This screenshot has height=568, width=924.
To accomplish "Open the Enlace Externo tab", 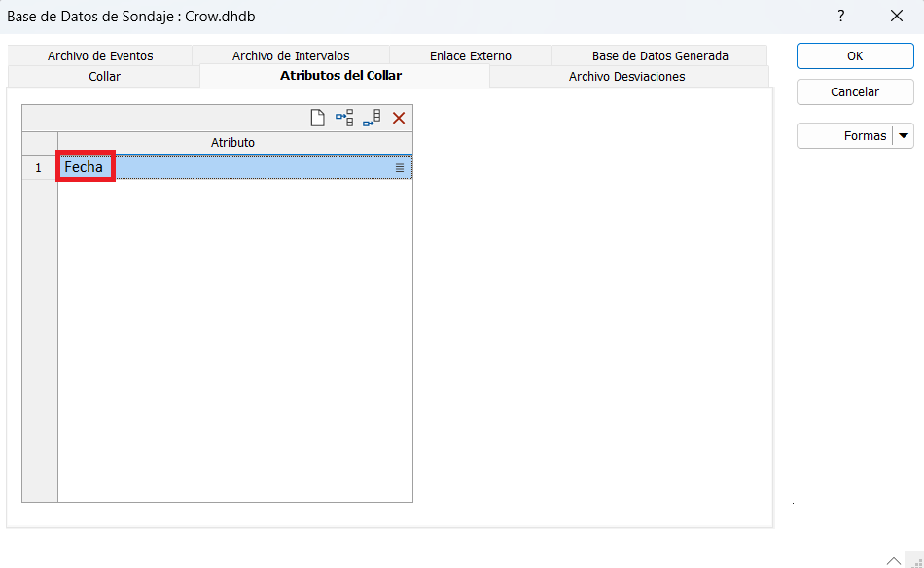I will pyautogui.click(x=470, y=56).
